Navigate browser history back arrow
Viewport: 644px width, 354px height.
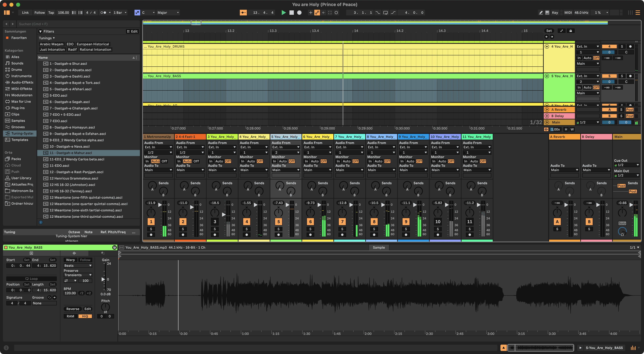(x=6, y=24)
